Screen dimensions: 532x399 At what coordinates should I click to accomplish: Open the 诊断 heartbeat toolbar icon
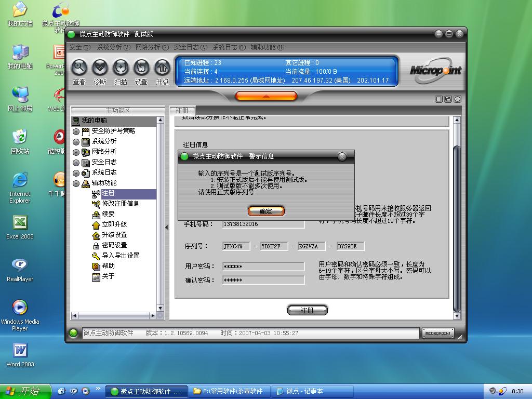[x=100, y=67]
